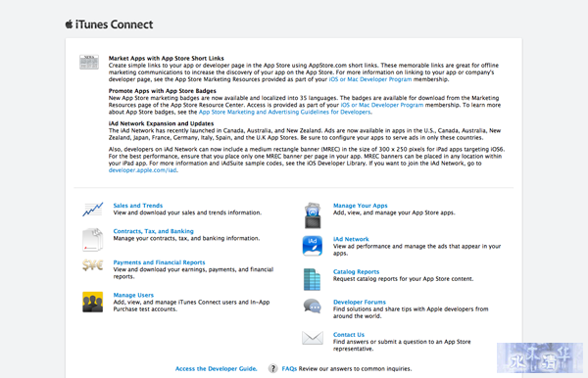
Task: Open App Store Marketing and Advertising Guidelines link
Action: [x=284, y=112]
